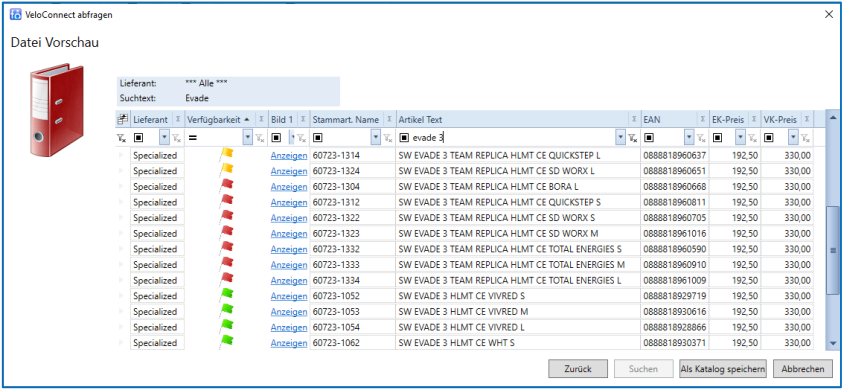Open Lieferant filter value dropdown
843x390 pixels.
click(165, 138)
